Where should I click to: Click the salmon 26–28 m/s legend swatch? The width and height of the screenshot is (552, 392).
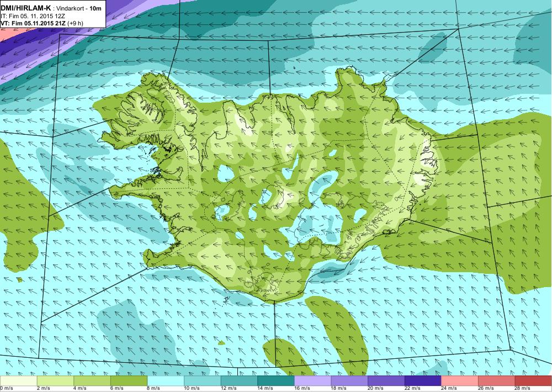tap(497, 381)
